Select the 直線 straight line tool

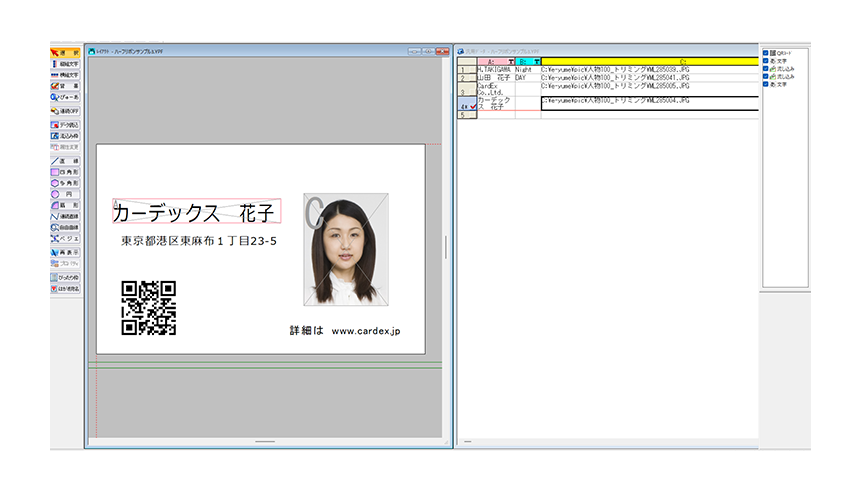point(65,160)
